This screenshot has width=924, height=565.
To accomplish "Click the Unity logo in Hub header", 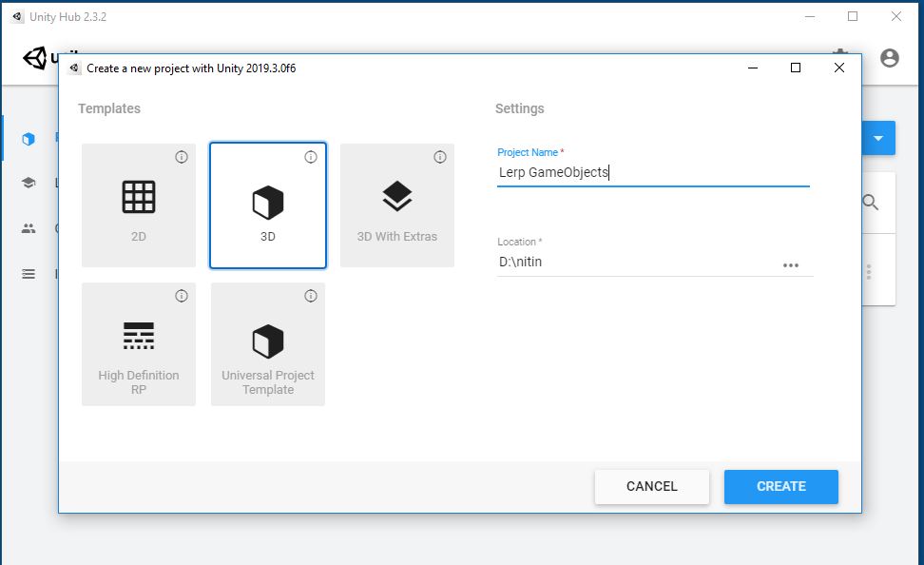I will (x=35, y=58).
